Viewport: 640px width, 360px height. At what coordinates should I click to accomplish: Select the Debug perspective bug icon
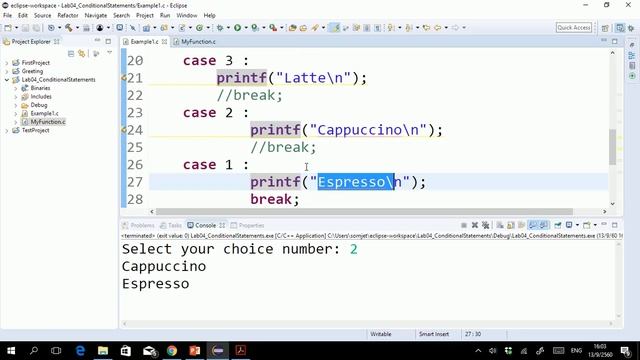[631, 28]
